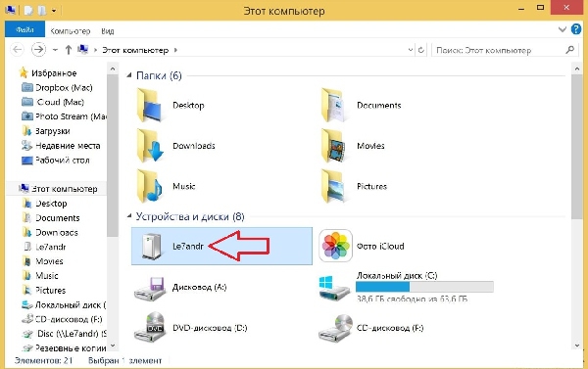588x369 pixels.
Task: Select Pictures in navigation tree
Action: coord(44,291)
